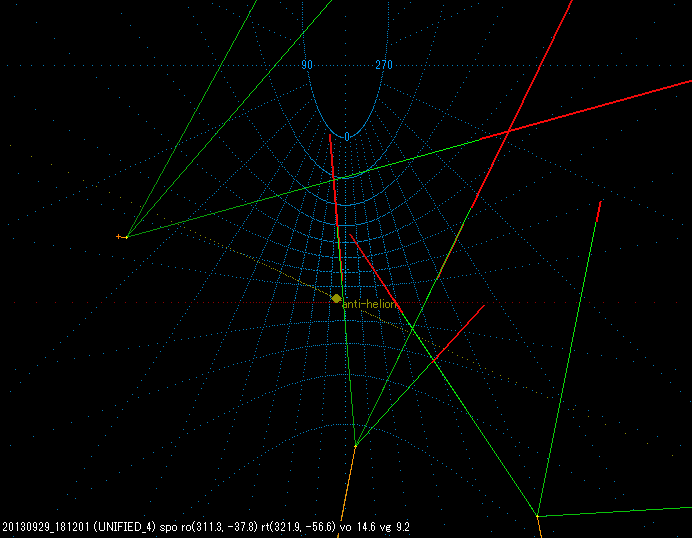Click the 'vg 9.2' velocity value
The height and width of the screenshot is (538, 692).
[394, 527]
